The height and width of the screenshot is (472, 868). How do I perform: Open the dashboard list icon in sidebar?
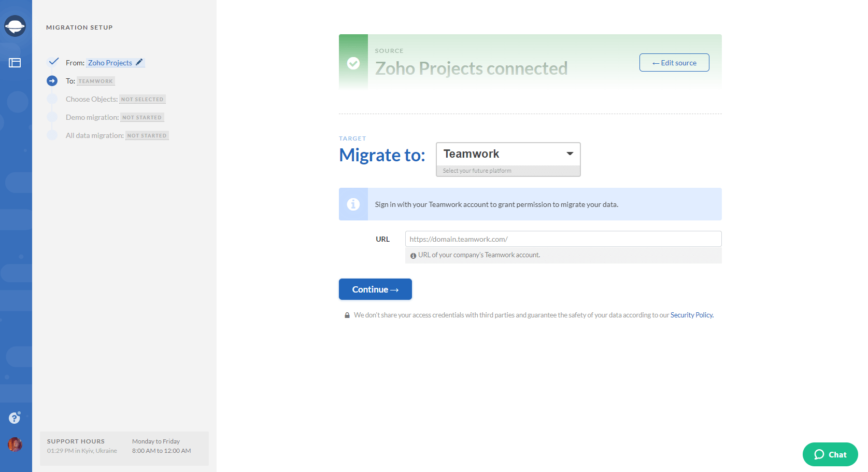15,63
